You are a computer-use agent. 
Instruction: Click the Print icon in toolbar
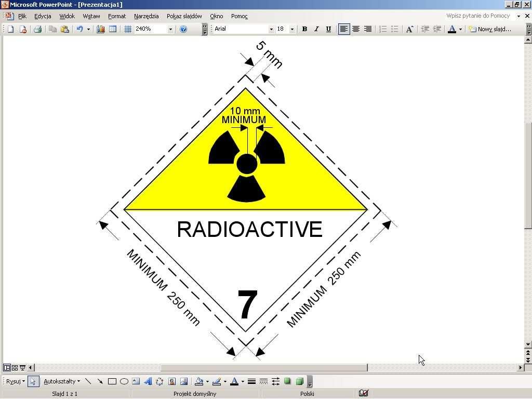pos(37,29)
